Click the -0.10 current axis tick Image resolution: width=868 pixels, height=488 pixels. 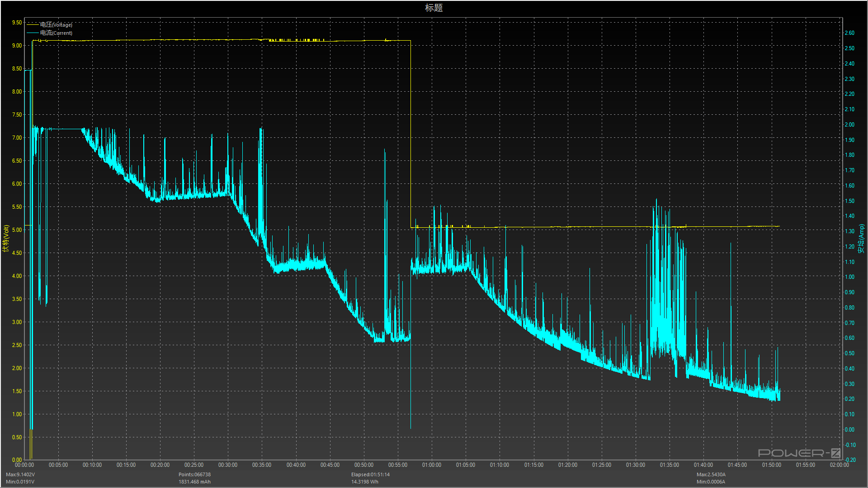point(850,445)
